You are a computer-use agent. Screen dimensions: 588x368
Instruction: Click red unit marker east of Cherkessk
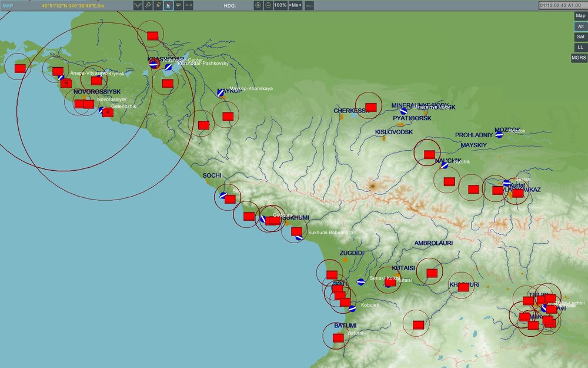[371, 107]
